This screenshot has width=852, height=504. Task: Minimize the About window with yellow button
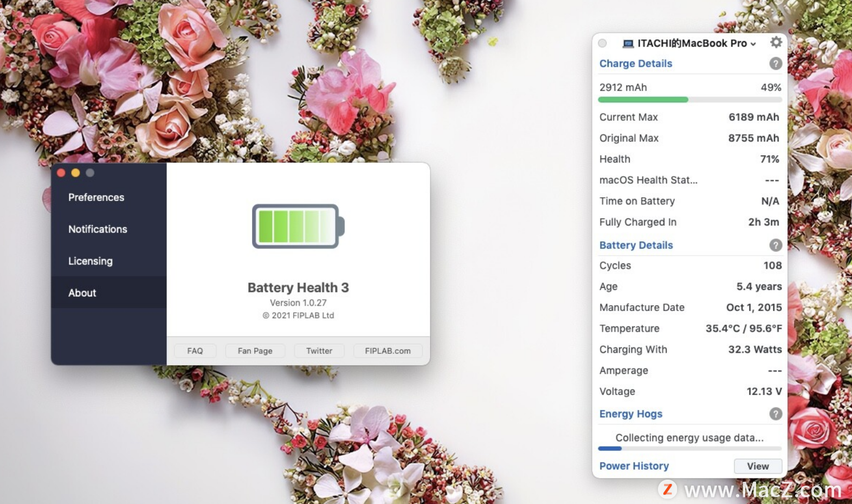(x=75, y=173)
